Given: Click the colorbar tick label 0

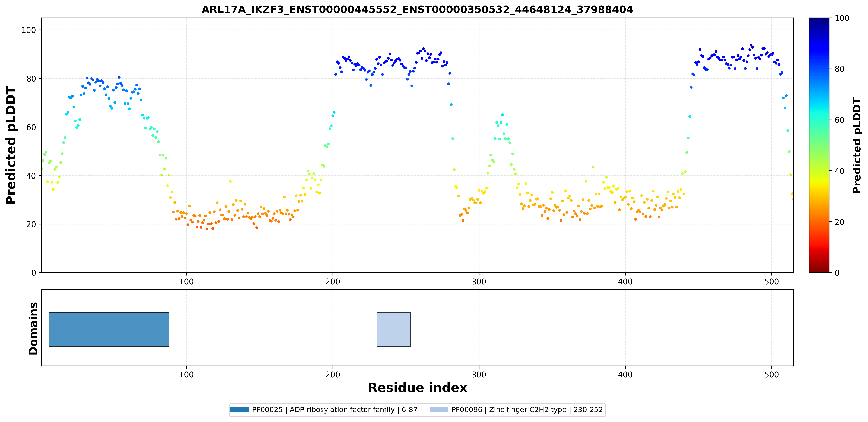Looking at the screenshot, I should (837, 272).
